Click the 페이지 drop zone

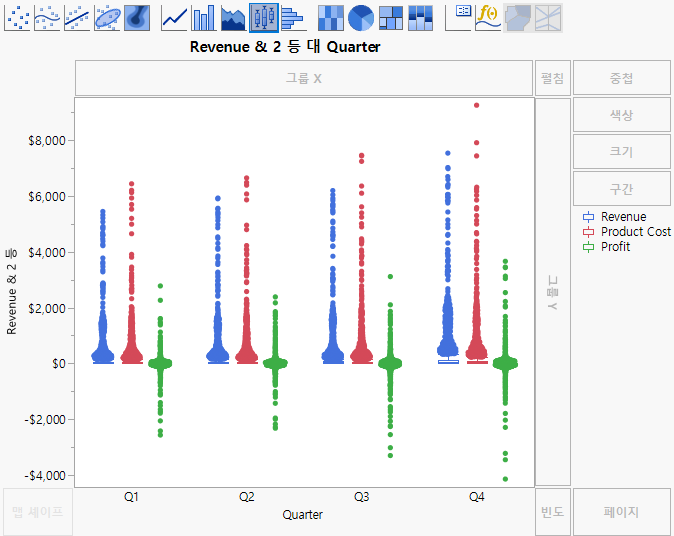(x=622, y=511)
